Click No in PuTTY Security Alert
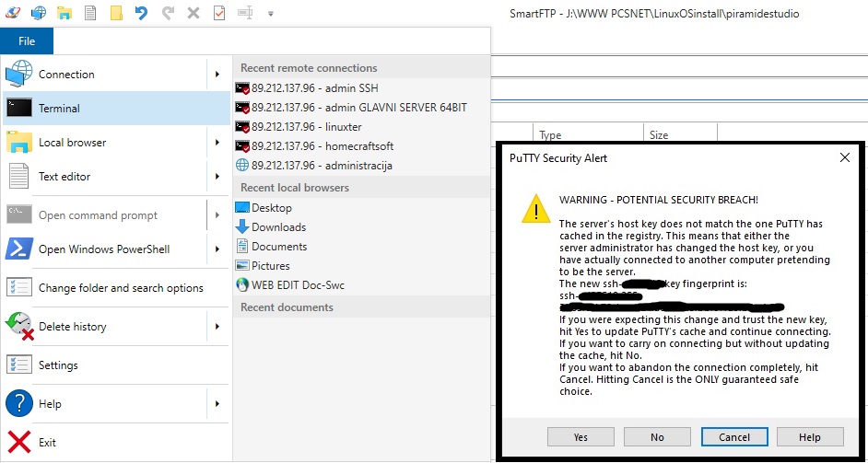Screen dimensions: 868x463 [657, 437]
